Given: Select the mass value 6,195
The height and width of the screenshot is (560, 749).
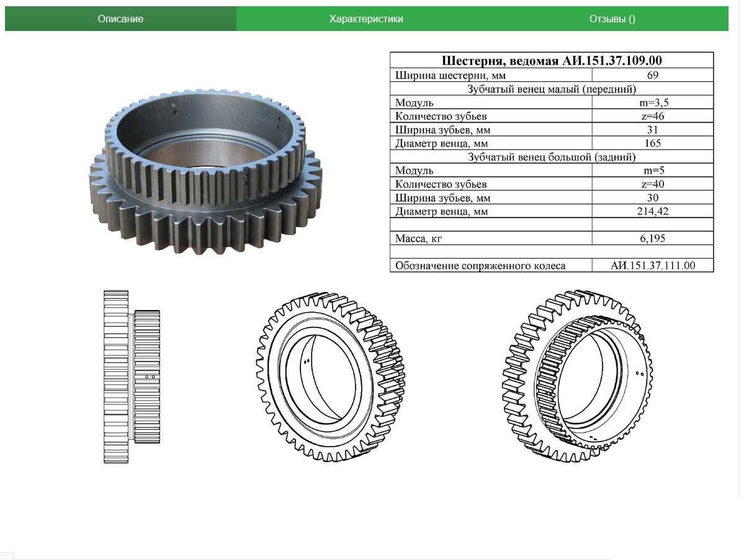Looking at the screenshot, I should [652, 239].
